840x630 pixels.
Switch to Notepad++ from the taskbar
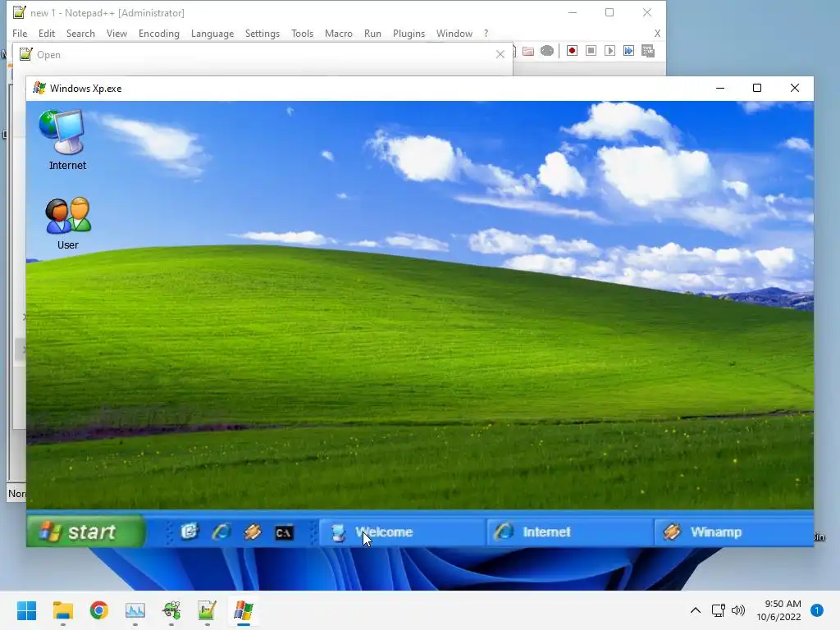coord(208,610)
